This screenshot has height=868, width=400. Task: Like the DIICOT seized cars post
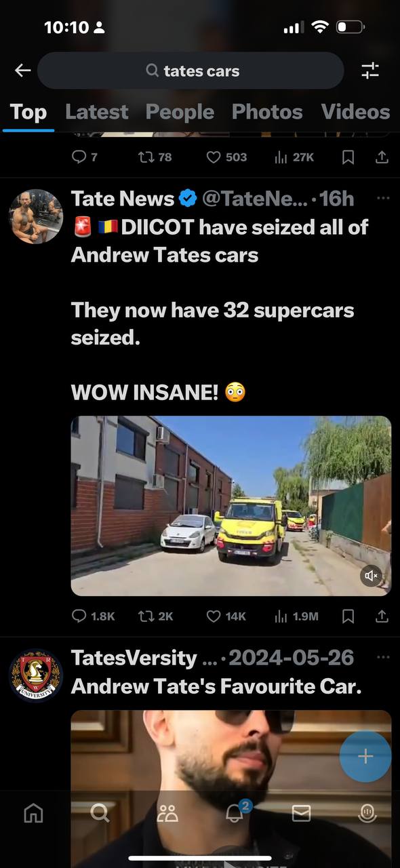tap(226, 616)
